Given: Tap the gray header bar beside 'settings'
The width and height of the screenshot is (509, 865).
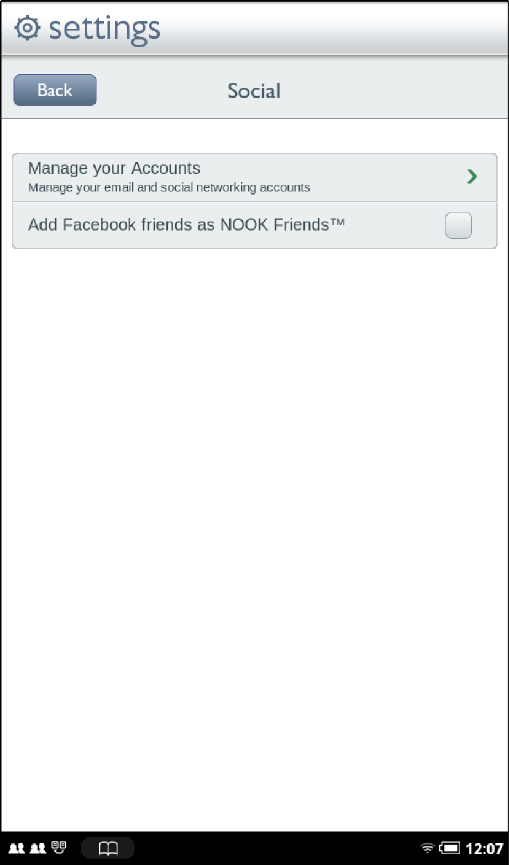Looking at the screenshot, I should (331, 28).
